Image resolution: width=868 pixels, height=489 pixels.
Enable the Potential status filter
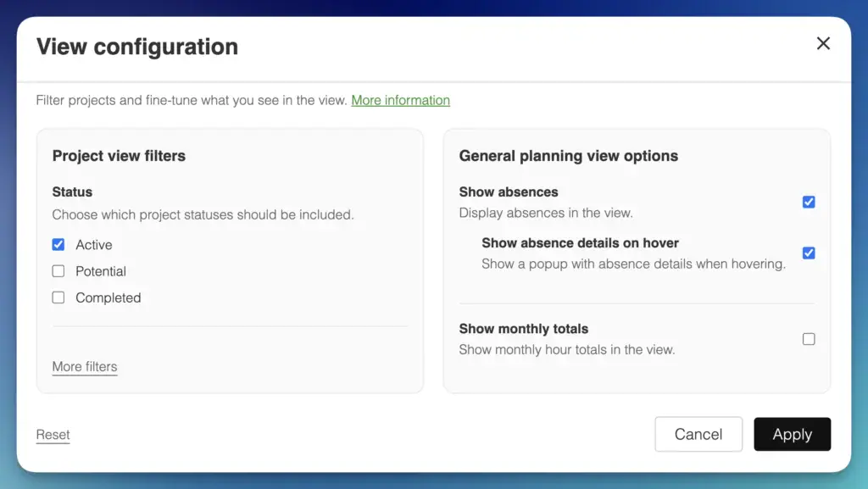click(58, 271)
